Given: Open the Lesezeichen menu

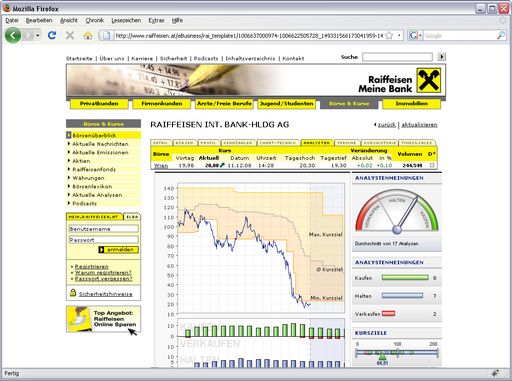Looking at the screenshot, I should [126, 20].
